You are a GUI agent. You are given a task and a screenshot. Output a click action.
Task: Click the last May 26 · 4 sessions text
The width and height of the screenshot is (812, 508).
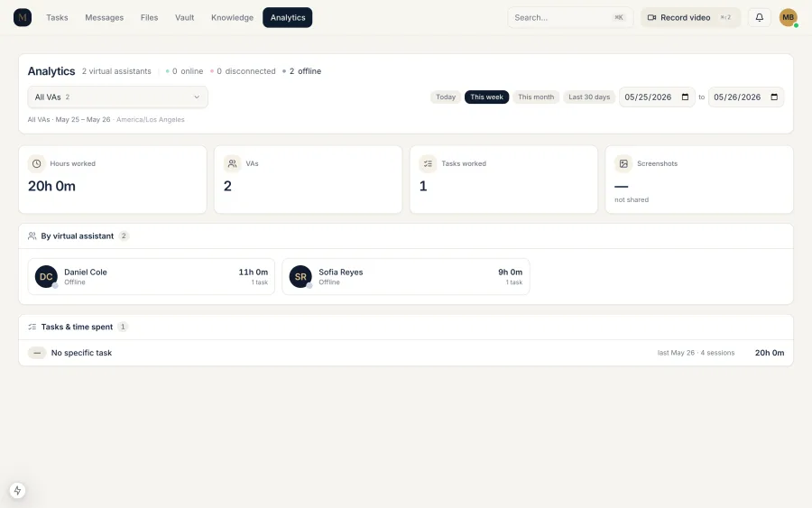696,353
